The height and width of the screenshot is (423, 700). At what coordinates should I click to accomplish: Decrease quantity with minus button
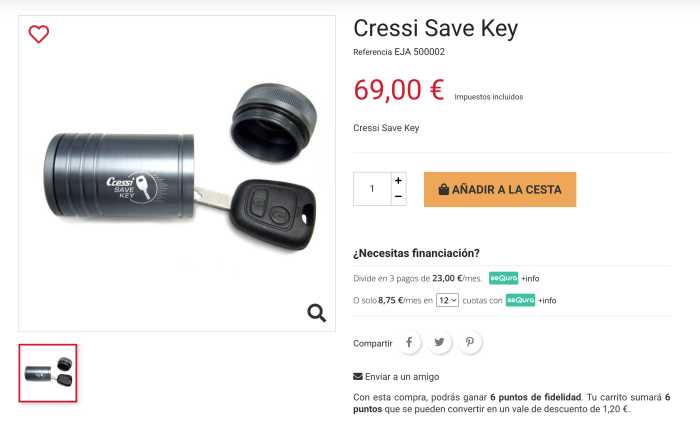pos(398,197)
